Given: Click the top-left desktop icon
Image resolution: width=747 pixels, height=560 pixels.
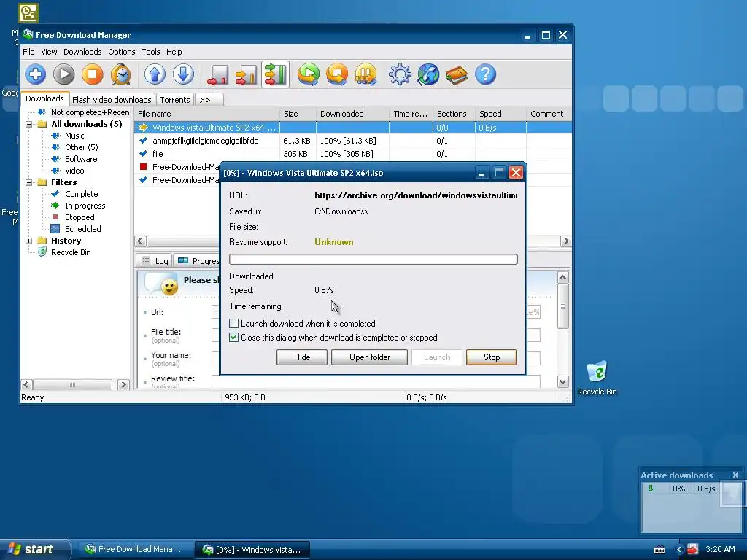Looking at the screenshot, I should coord(28,13).
